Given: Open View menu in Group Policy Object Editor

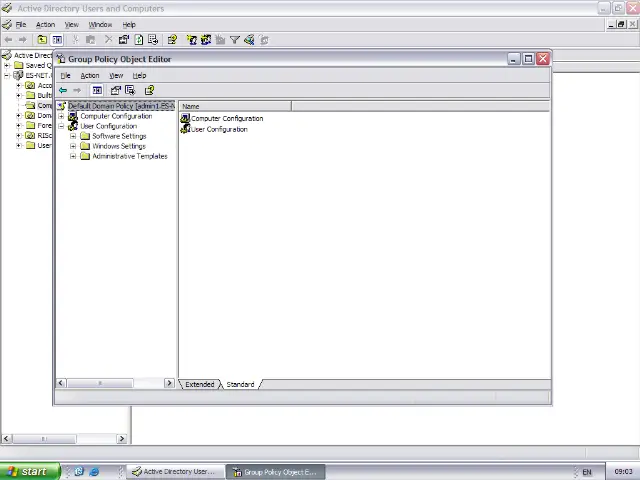Looking at the screenshot, I should [x=116, y=76].
